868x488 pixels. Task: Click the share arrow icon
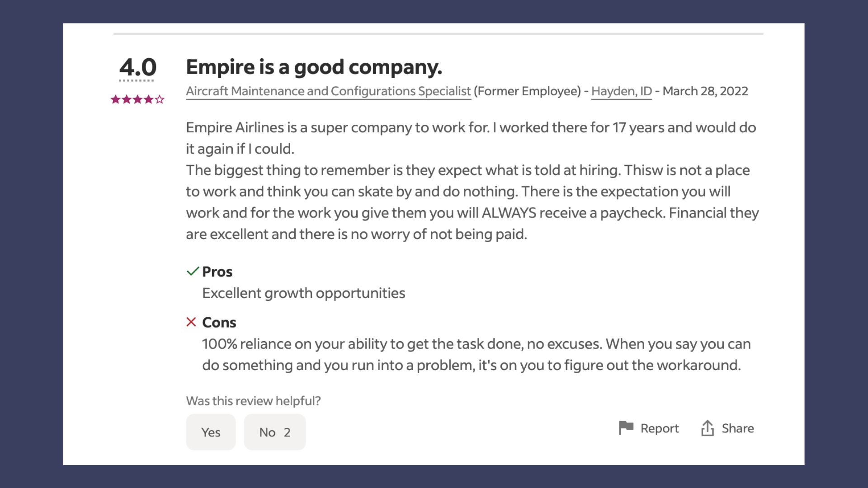707,428
